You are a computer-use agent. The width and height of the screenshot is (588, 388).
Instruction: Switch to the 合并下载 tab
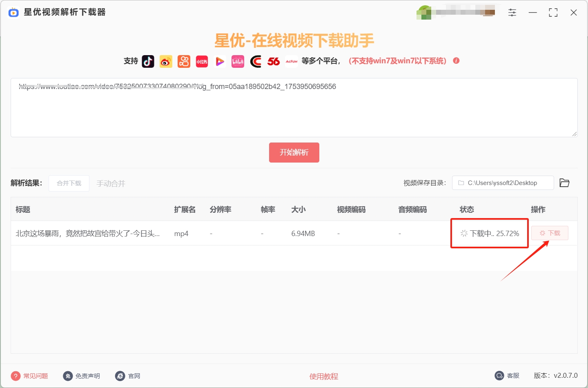pos(69,183)
